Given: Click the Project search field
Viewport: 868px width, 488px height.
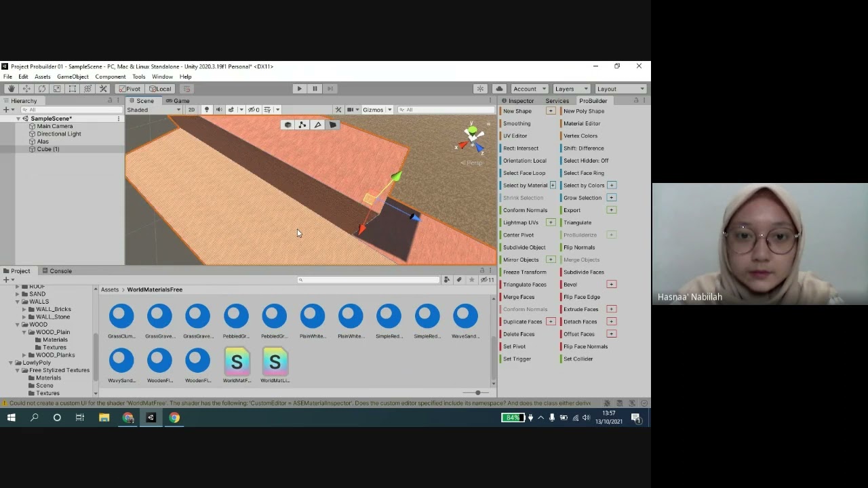Looking at the screenshot, I should coord(368,280).
